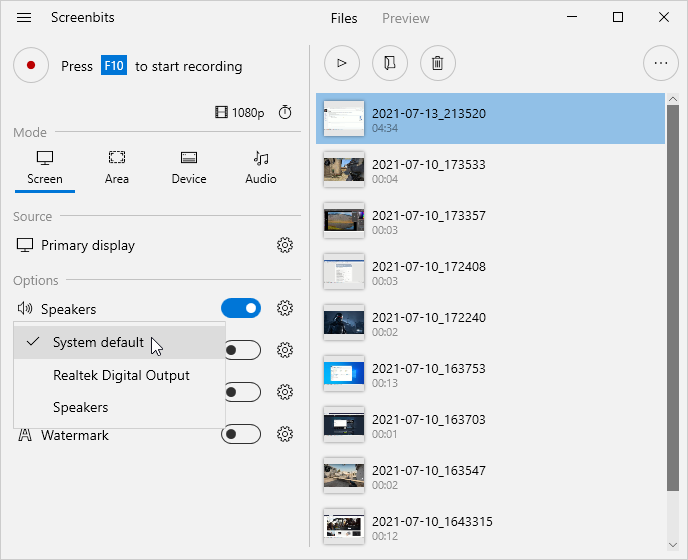The width and height of the screenshot is (688, 560).
Task: Click thumbnail of 2021-07-10_163703
Action: click(344, 424)
